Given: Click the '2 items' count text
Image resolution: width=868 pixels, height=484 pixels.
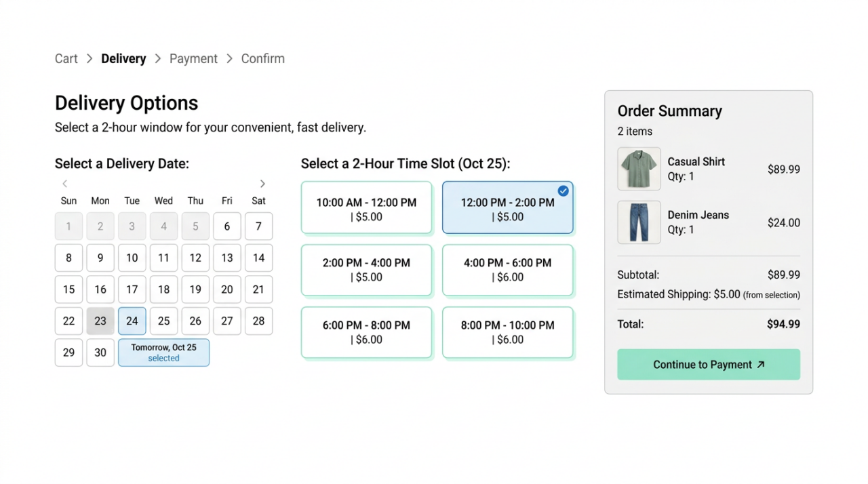Looking at the screenshot, I should coord(635,132).
